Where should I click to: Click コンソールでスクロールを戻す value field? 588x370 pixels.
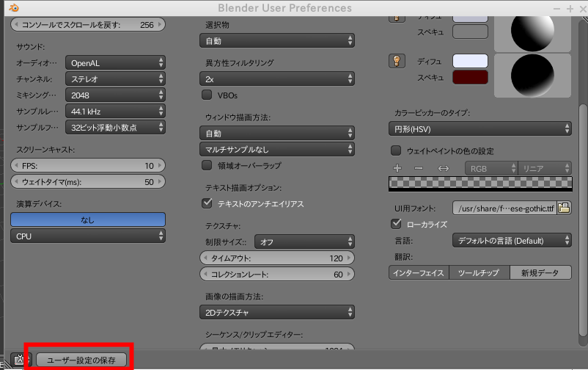tap(88, 25)
